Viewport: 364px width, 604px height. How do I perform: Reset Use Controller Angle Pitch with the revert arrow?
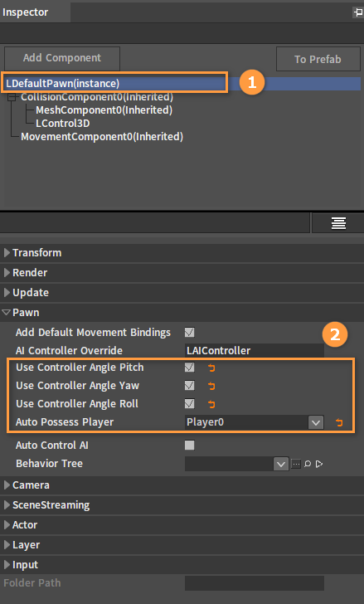tap(211, 368)
